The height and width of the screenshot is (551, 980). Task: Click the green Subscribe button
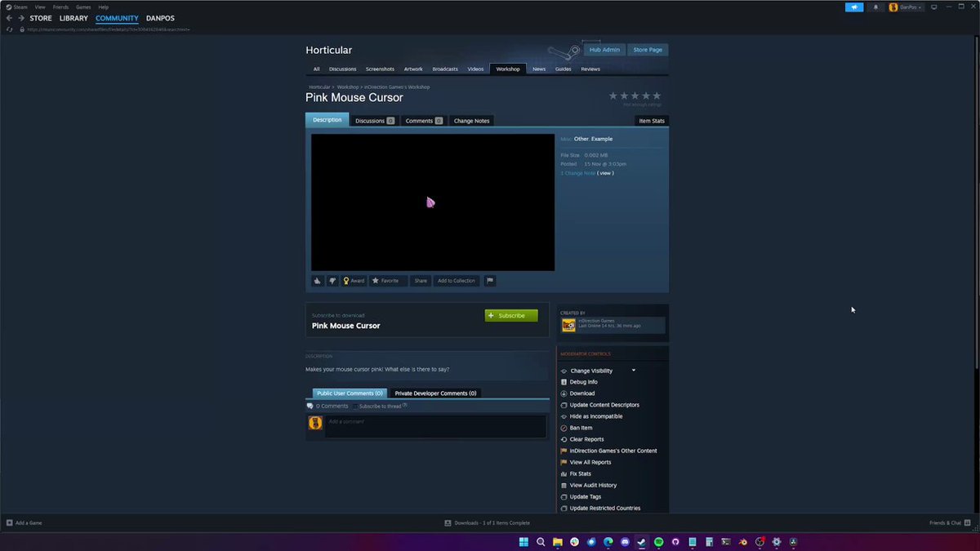(x=511, y=315)
